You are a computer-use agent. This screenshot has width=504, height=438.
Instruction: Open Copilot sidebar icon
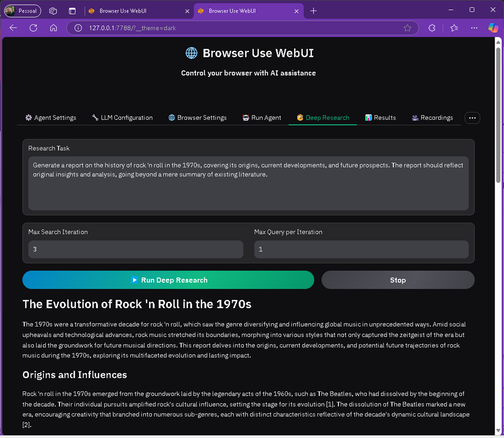(x=493, y=28)
